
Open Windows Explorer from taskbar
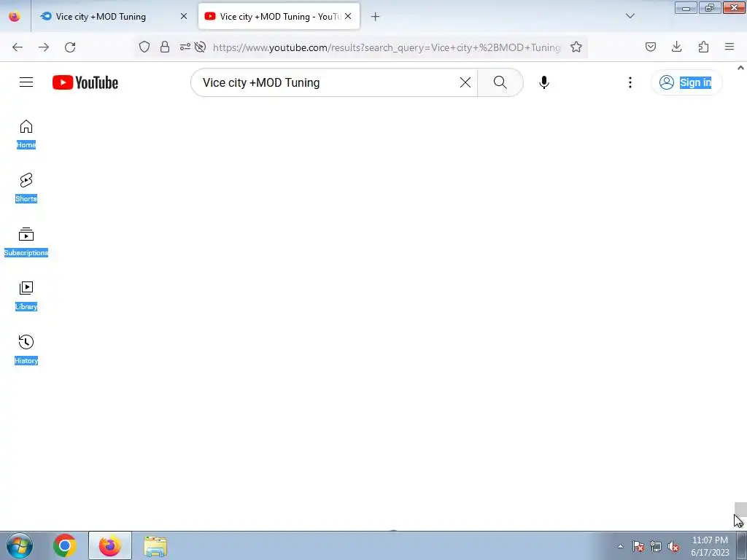155,545
